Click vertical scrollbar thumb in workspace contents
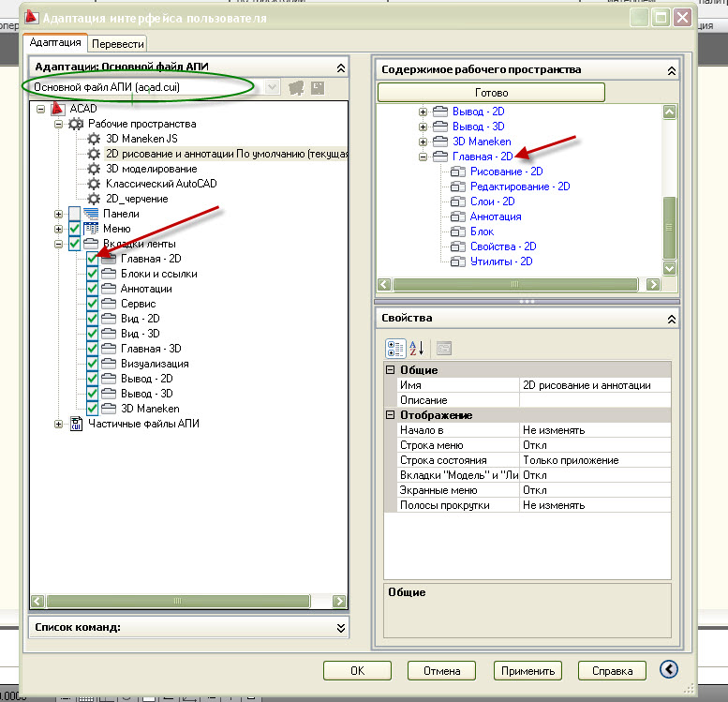Viewport: 728px width, 702px height. [669, 228]
